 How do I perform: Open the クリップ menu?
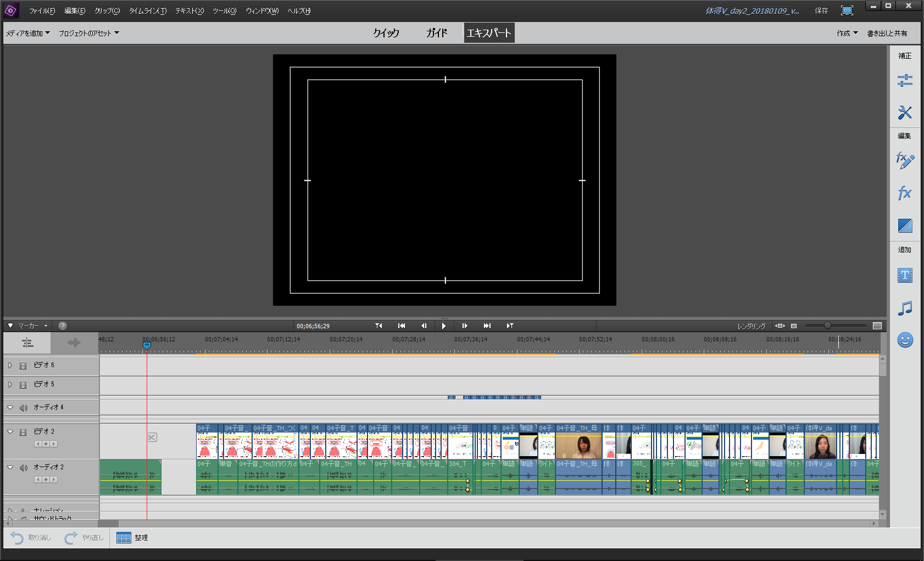(x=107, y=11)
